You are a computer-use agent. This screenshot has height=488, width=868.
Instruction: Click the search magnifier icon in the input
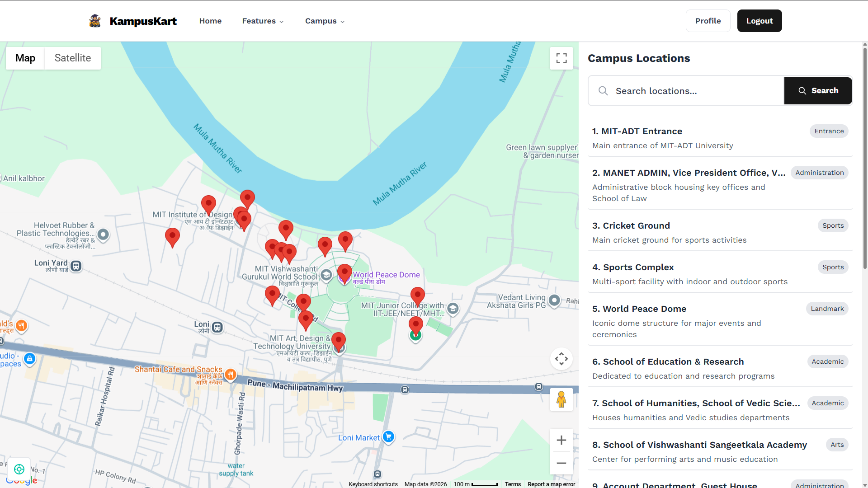tap(603, 91)
